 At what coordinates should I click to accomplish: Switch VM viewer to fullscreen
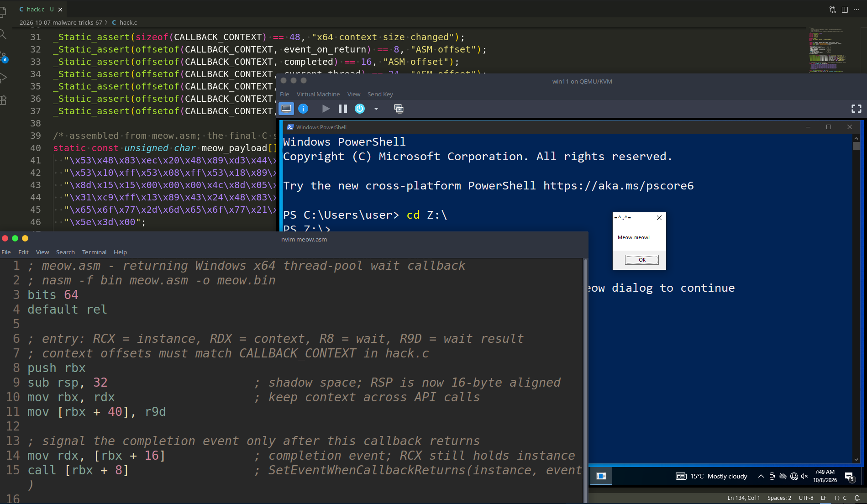point(856,109)
